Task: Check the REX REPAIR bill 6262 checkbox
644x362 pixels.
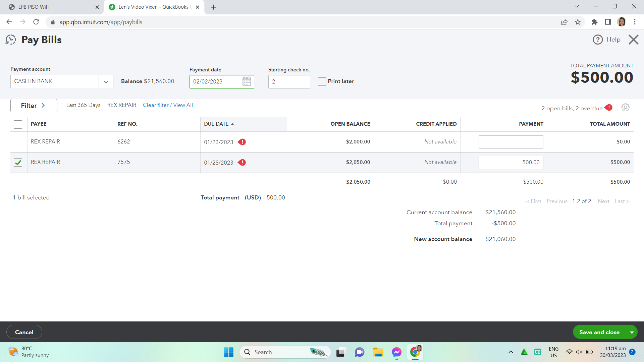Action: coord(18,142)
